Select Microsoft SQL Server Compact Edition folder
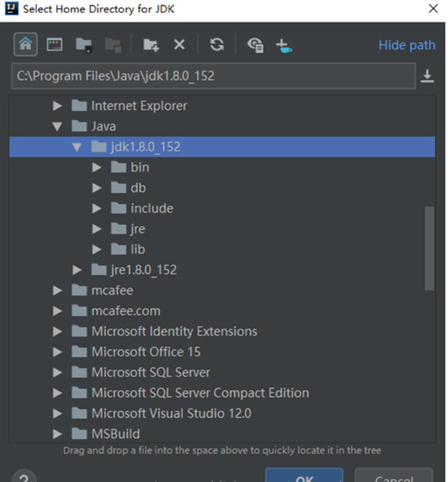 222,393
